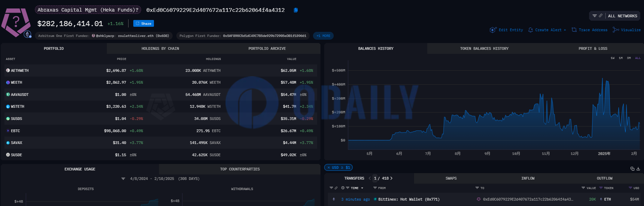644x206 pixels.
Task: Click the Edit Entity cube icon
Action: click(x=493, y=30)
